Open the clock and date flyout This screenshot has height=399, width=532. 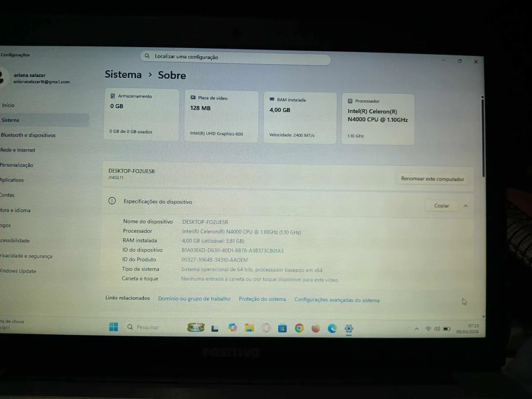pos(468,329)
